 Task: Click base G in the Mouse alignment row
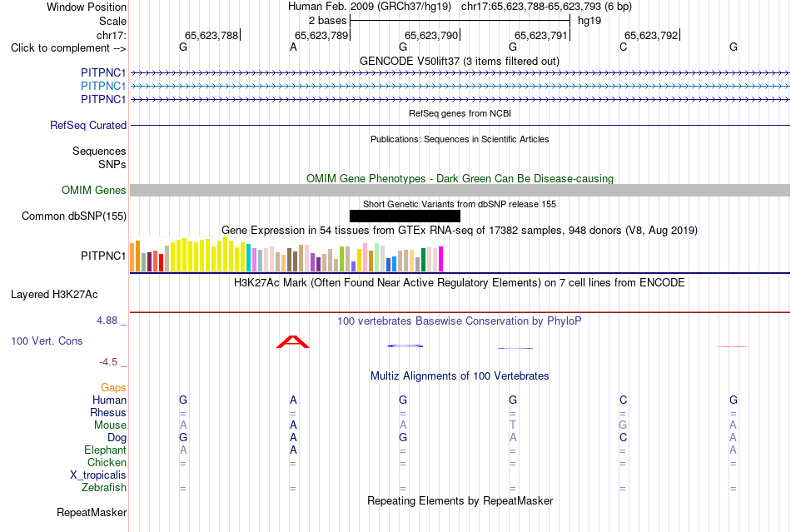pos(623,425)
